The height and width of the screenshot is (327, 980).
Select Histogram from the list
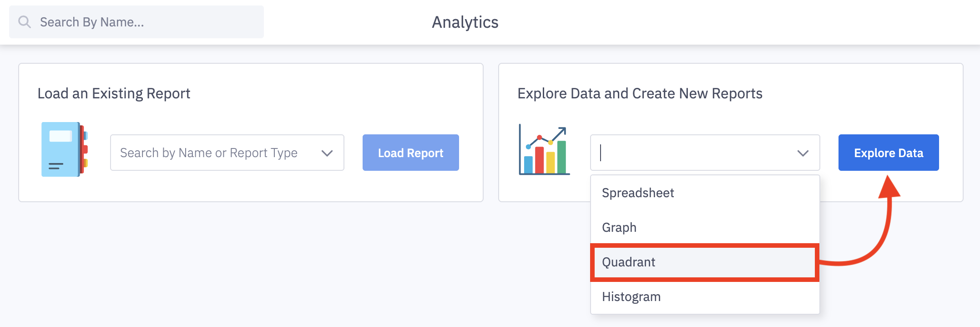pos(631,297)
